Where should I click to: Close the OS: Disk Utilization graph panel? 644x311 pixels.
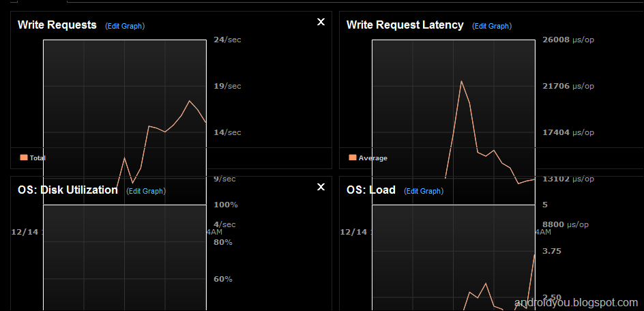tap(321, 187)
